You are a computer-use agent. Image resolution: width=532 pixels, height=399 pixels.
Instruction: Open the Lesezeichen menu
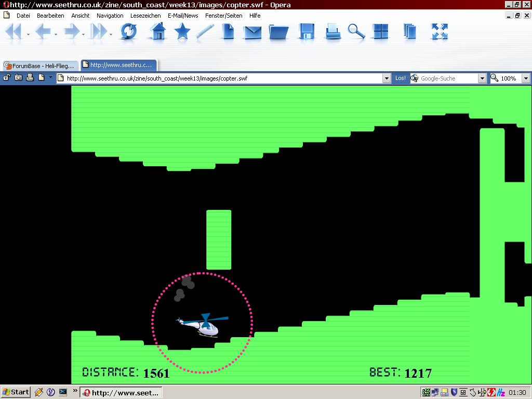click(x=145, y=16)
